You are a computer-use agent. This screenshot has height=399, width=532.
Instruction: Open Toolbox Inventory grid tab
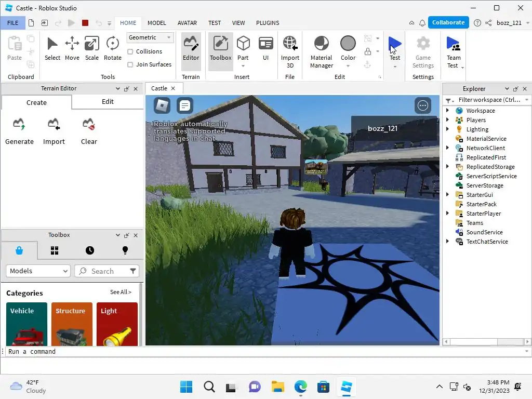coord(55,250)
